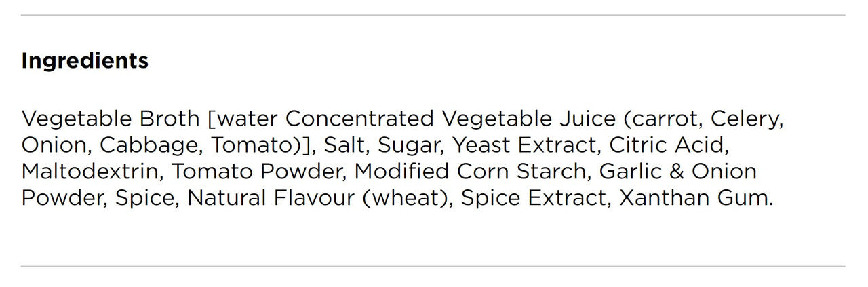Screen dimensions: 868x287
Task: Click the word "Celery"
Action: click(x=747, y=119)
